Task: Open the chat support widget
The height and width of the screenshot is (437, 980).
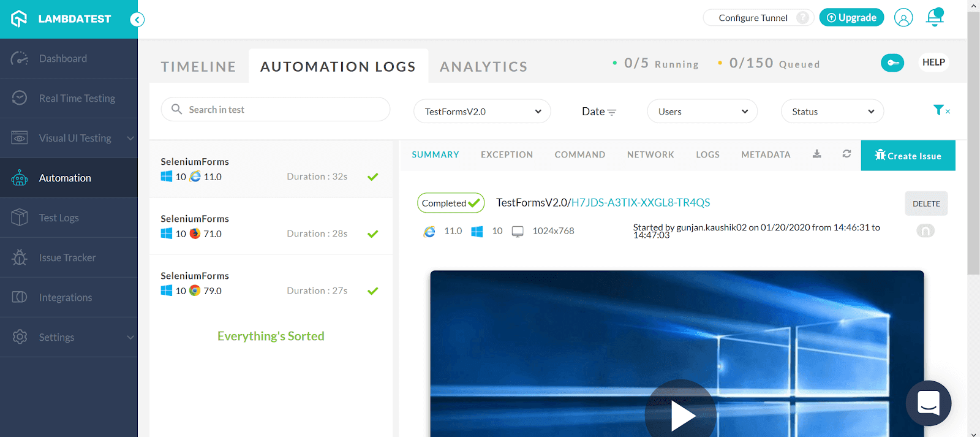Action: click(x=929, y=403)
